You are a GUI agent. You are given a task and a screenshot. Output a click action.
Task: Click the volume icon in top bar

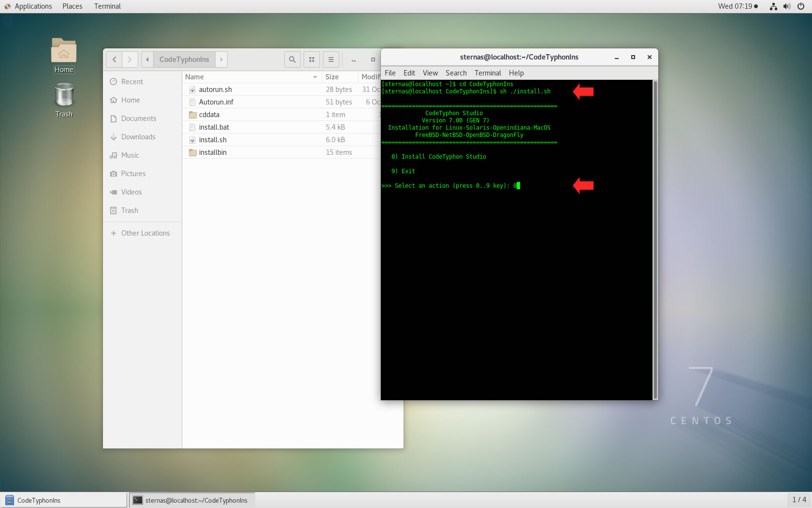(787, 6)
